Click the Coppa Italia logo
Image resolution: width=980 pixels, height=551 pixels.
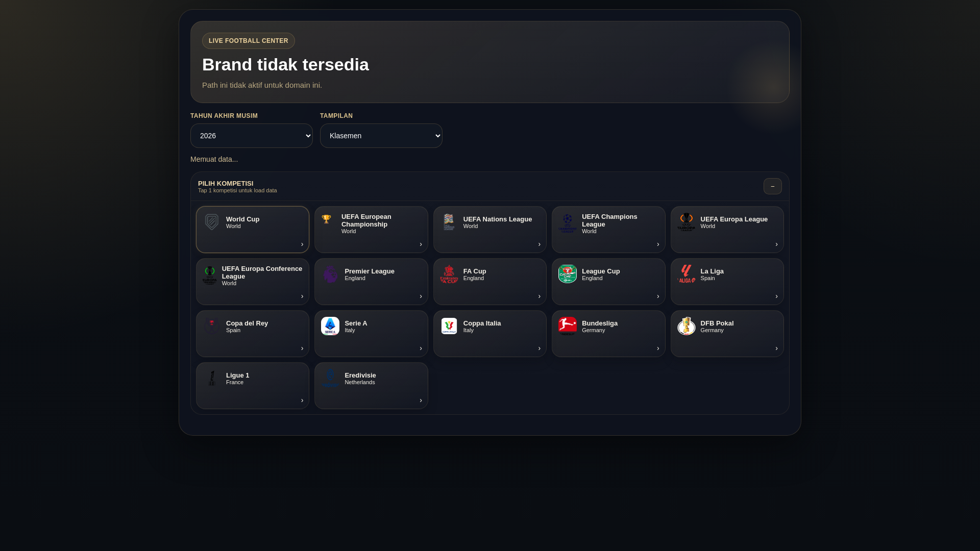tap(449, 326)
